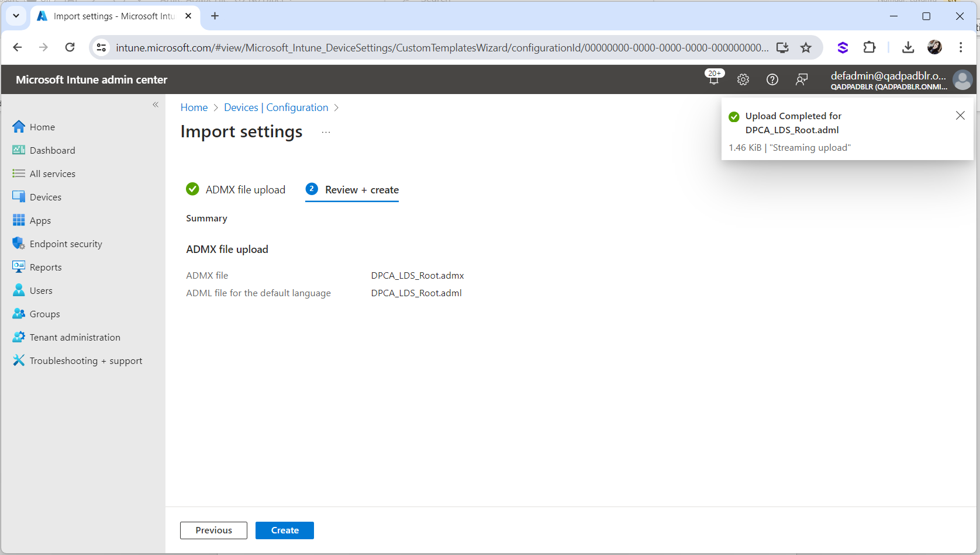Open Help question mark icon
This screenshot has width=980, height=555.
(x=772, y=79)
